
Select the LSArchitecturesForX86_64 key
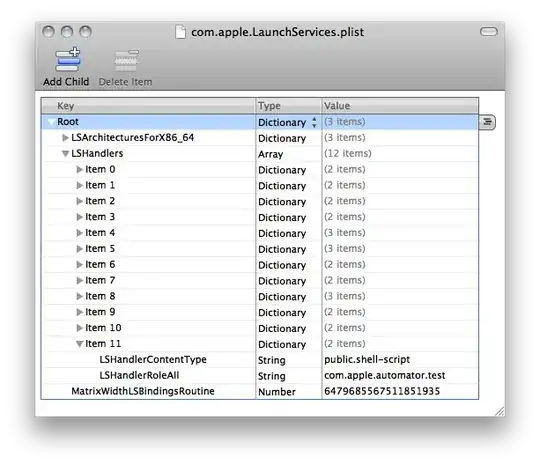pyautogui.click(x=133, y=138)
